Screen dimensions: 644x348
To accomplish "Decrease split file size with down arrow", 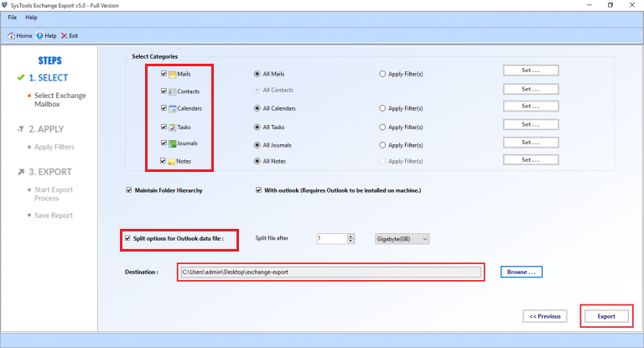I will click(x=351, y=242).
